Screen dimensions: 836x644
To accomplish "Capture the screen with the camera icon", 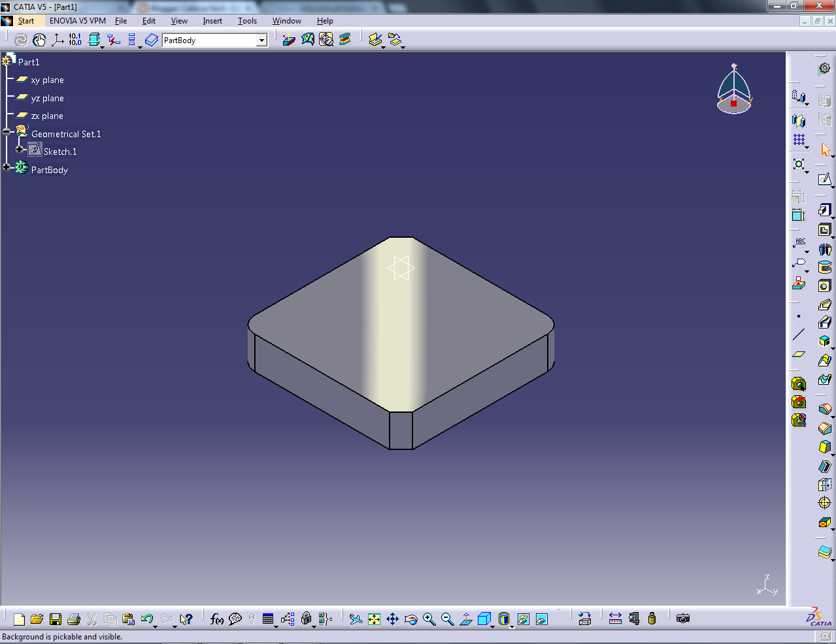I will point(683,619).
